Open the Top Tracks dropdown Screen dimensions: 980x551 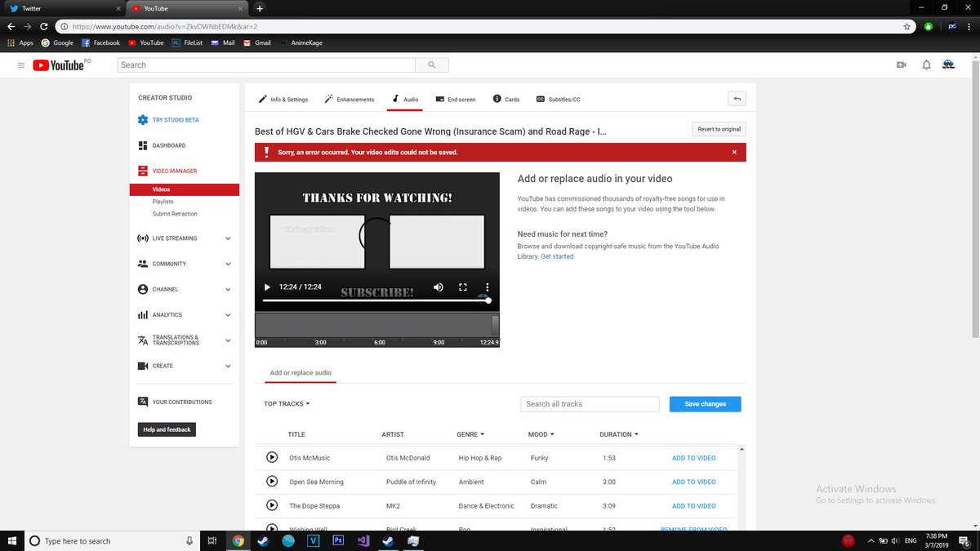287,404
